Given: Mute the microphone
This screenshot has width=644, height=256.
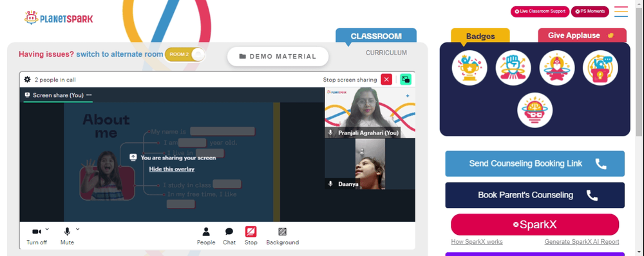Looking at the screenshot, I should point(67,236).
